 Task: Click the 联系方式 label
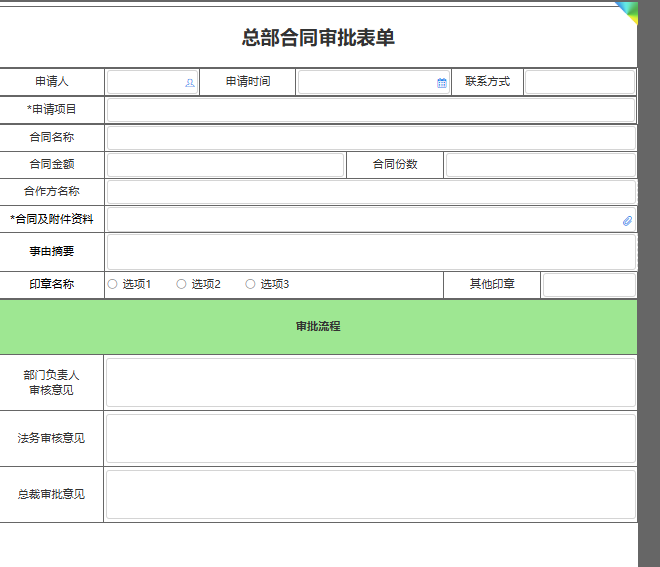487,81
